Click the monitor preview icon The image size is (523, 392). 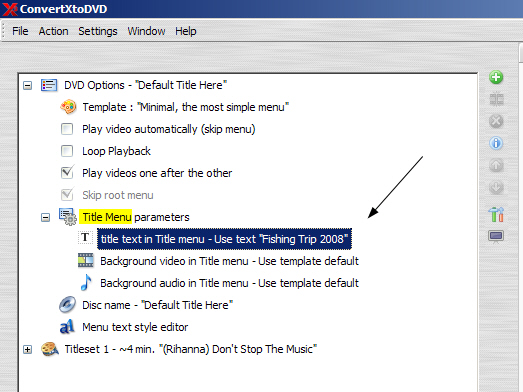click(496, 237)
